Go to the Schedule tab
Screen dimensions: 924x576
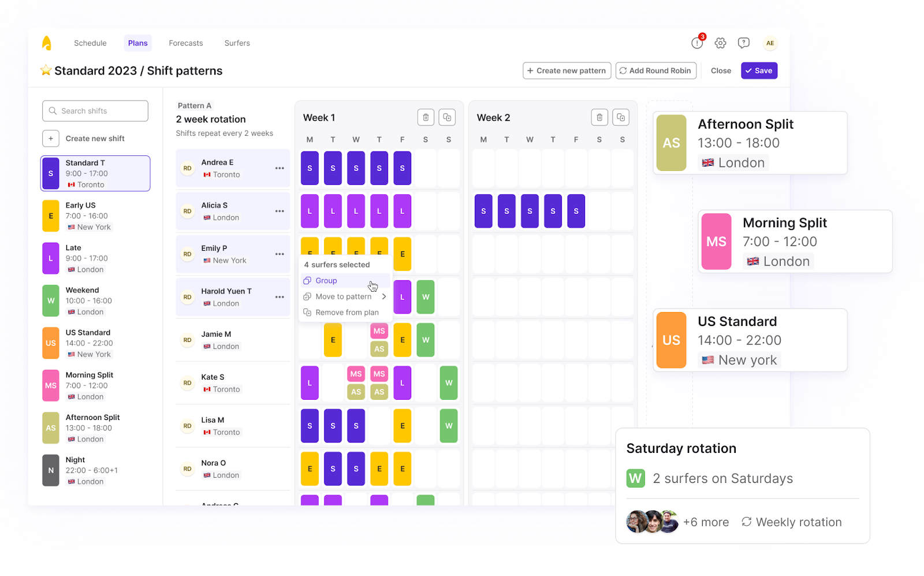pyautogui.click(x=90, y=43)
